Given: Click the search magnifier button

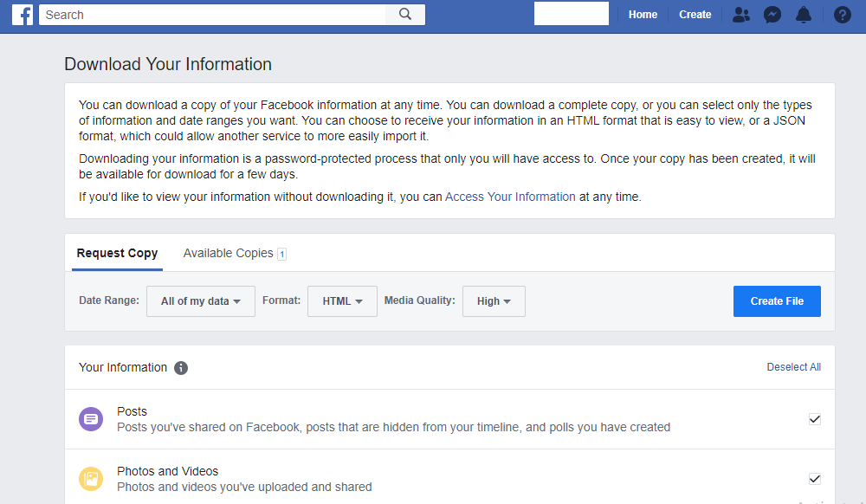Looking at the screenshot, I should 404,15.
